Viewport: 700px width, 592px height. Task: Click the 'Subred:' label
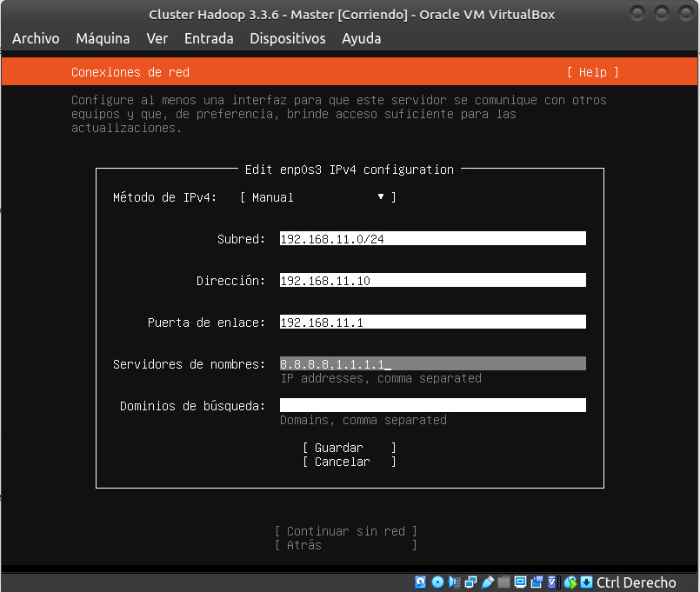[x=241, y=239]
